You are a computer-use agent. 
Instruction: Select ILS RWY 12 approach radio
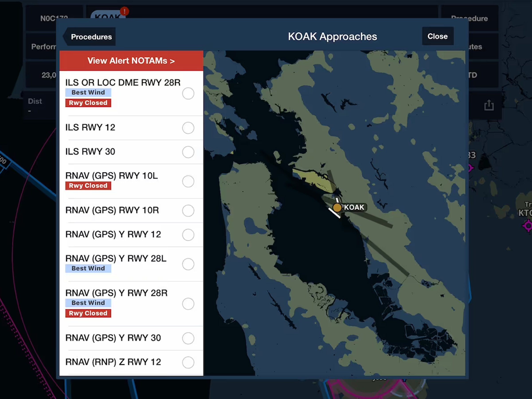click(188, 128)
